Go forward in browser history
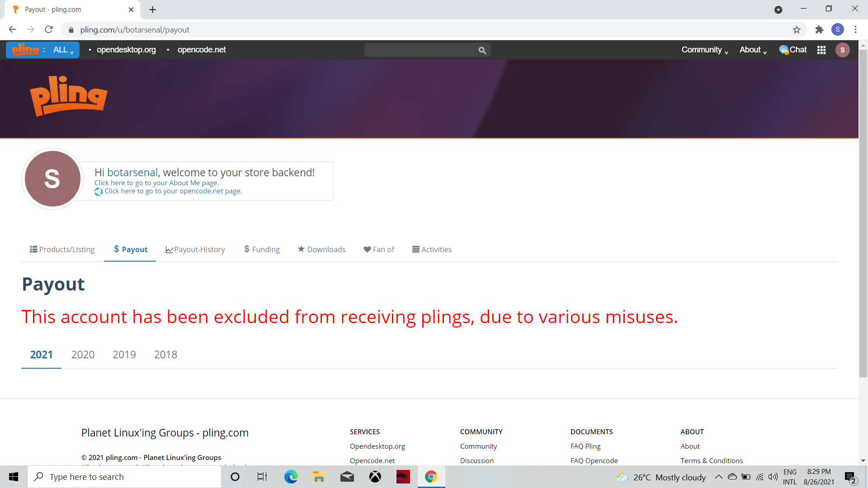The height and width of the screenshot is (488, 868). coord(31,30)
